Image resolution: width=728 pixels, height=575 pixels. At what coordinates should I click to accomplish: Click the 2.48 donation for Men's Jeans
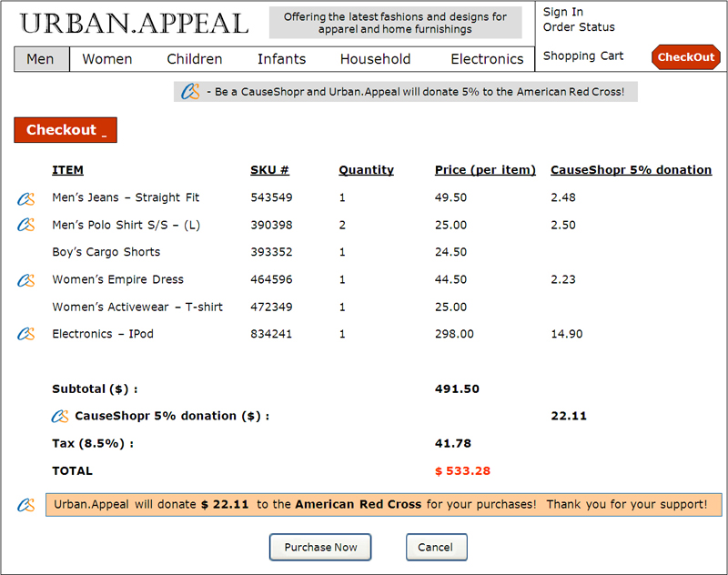[563, 197]
